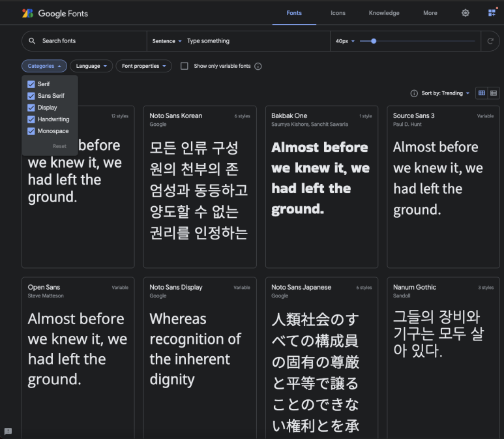504x439 pixels.
Task: Click Reset in the Categories panel
Action: (x=59, y=146)
